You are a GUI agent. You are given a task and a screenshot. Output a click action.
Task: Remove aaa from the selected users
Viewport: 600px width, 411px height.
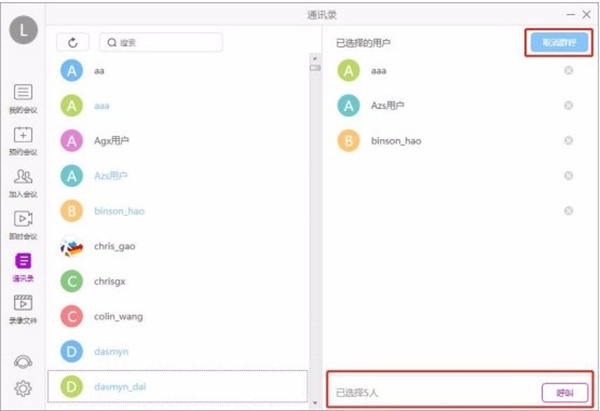(569, 70)
